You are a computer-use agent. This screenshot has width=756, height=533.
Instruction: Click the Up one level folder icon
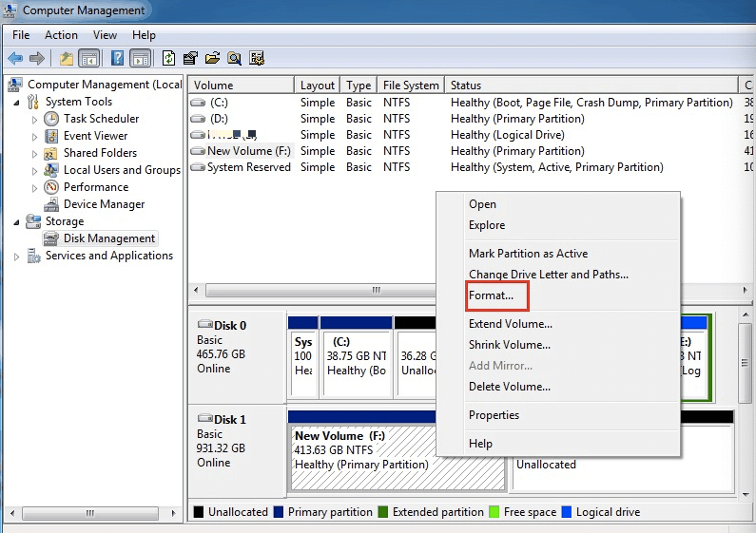66,58
